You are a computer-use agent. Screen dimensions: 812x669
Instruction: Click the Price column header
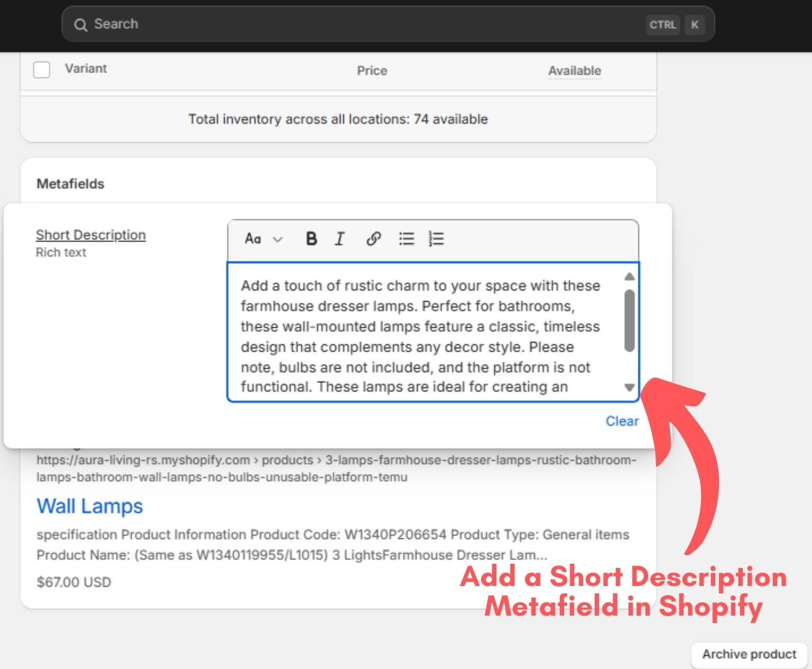coord(372,70)
